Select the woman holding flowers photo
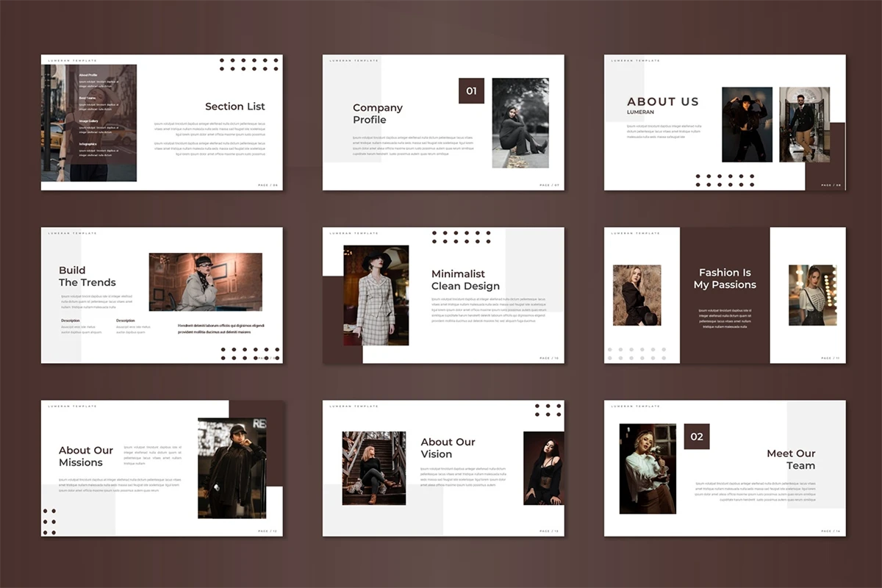This screenshot has height=588, width=882. coord(647,468)
